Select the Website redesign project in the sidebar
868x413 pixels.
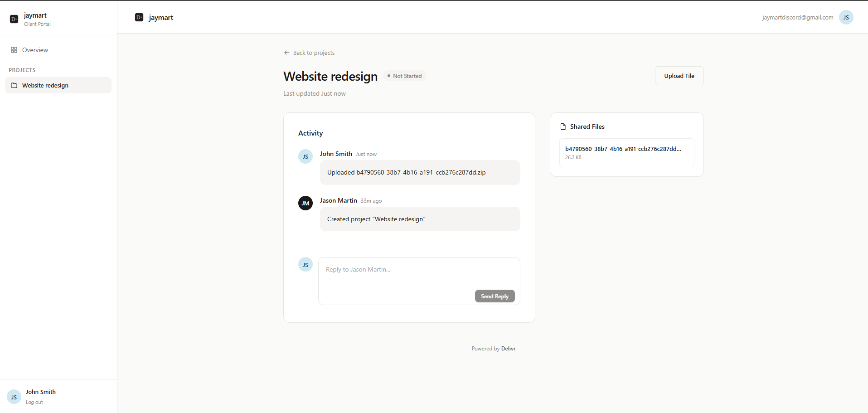45,85
